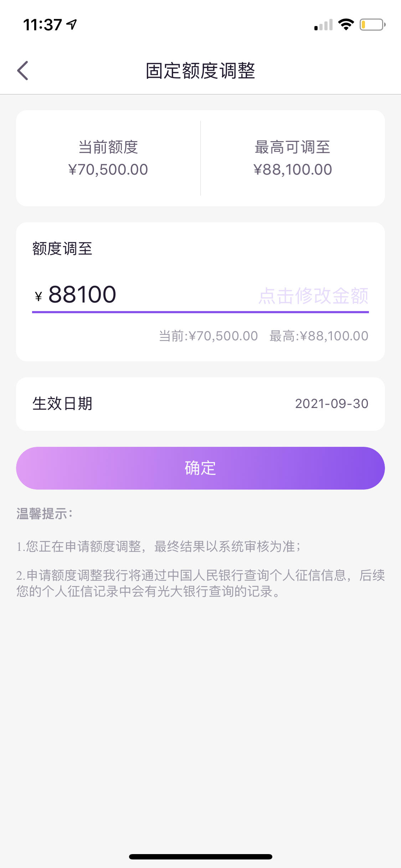Image resolution: width=401 pixels, height=868 pixels.
Task: Tap the 当前:¥70,500.00 hint text
Action: pyautogui.click(x=208, y=336)
